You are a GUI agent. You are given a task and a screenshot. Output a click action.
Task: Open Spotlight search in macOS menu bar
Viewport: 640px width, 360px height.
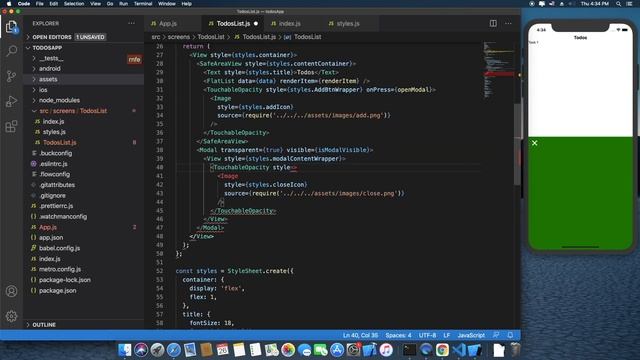coord(618,4)
